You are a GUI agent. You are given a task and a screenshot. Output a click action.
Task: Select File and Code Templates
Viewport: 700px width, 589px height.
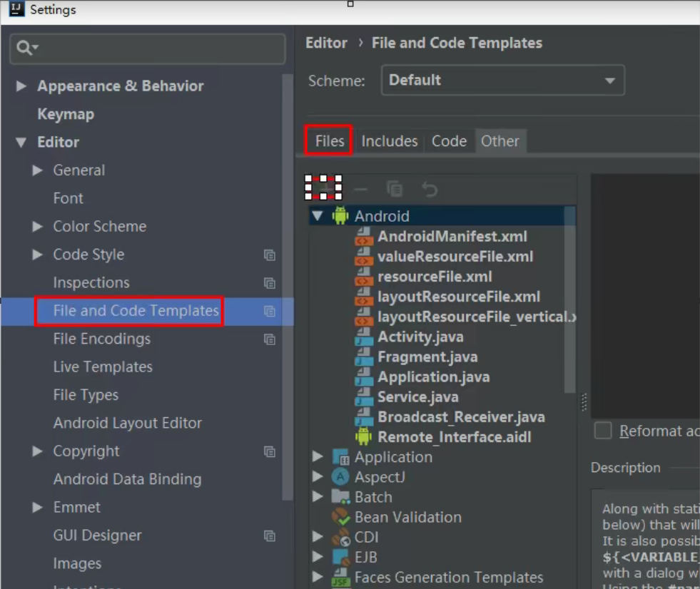(136, 311)
